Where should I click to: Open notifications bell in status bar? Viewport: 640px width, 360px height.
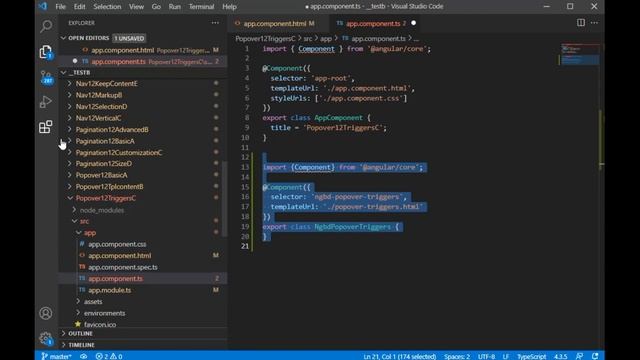click(595, 356)
